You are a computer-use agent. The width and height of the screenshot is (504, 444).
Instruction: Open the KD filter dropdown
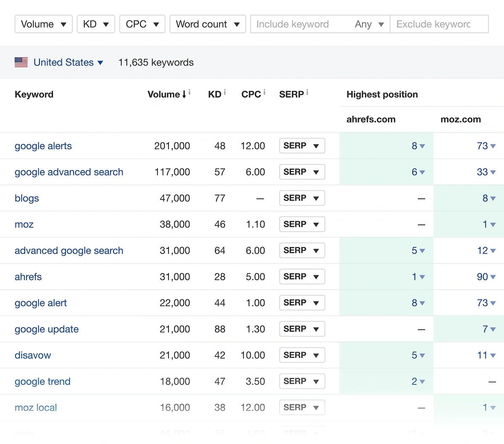tap(96, 24)
